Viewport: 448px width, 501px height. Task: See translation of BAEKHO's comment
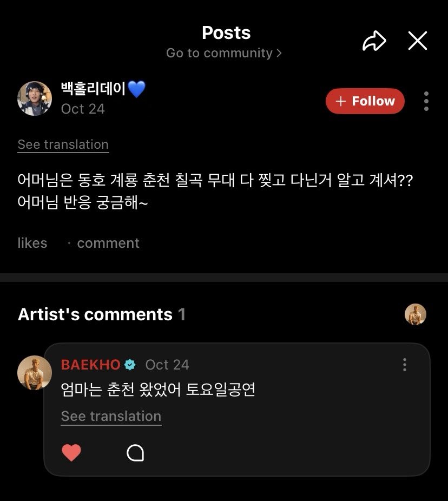coord(111,417)
